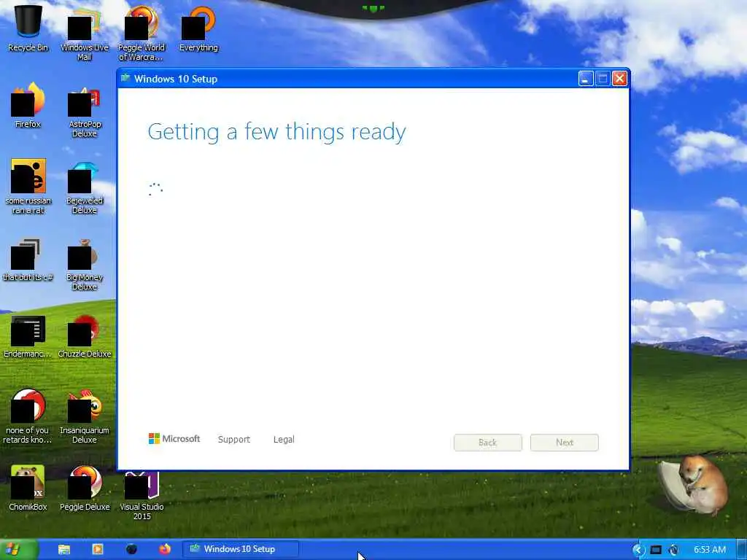Click the Next button in Setup

[565, 443]
